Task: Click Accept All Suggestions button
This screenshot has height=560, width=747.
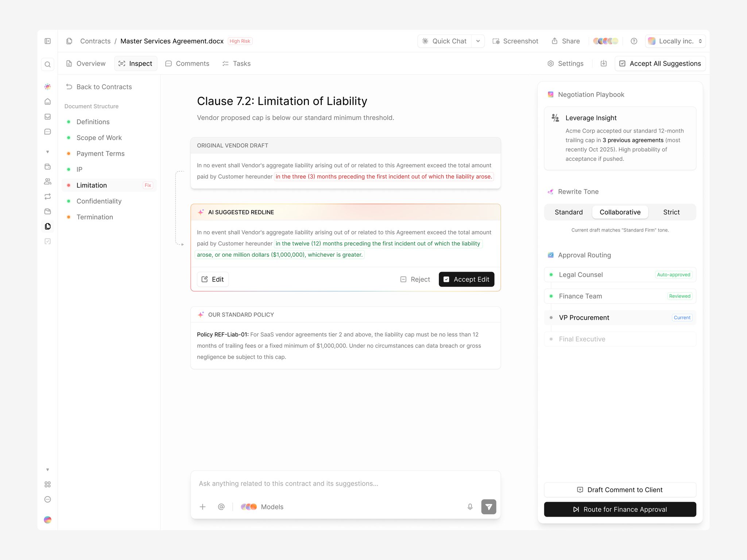Action: pyautogui.click(x=660, y=63)
